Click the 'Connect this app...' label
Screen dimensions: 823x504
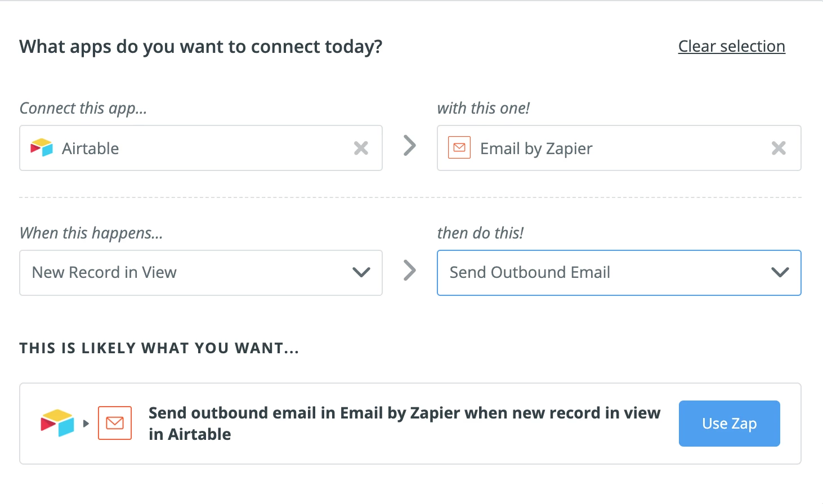tap(83, 108)
